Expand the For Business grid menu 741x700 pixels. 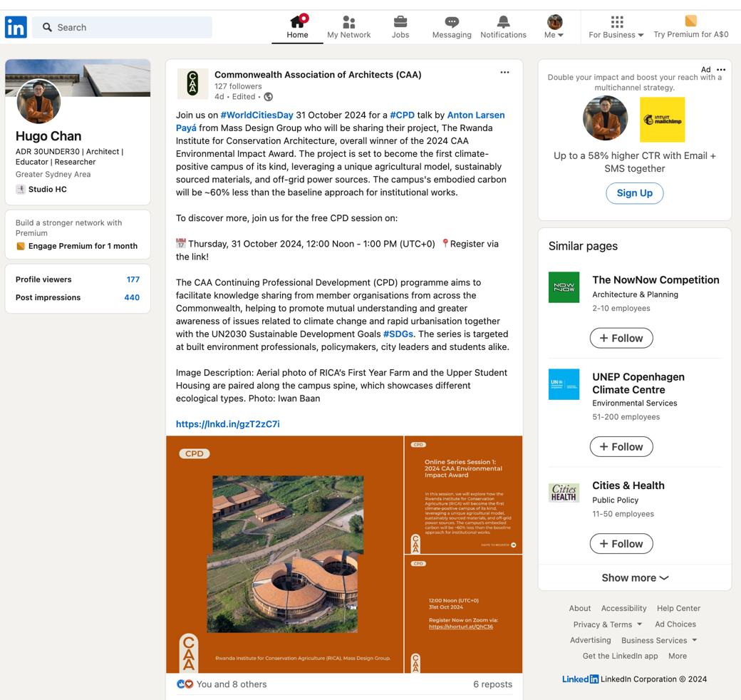616,27
